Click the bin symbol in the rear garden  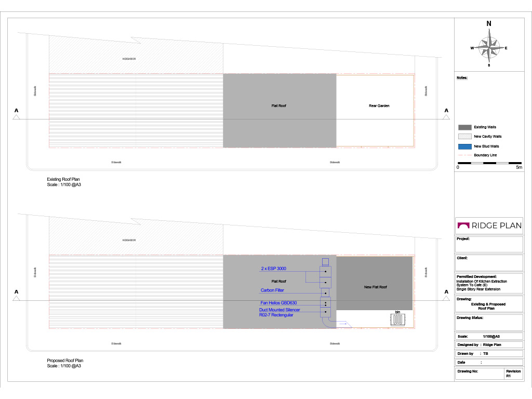tap(398, 320)
